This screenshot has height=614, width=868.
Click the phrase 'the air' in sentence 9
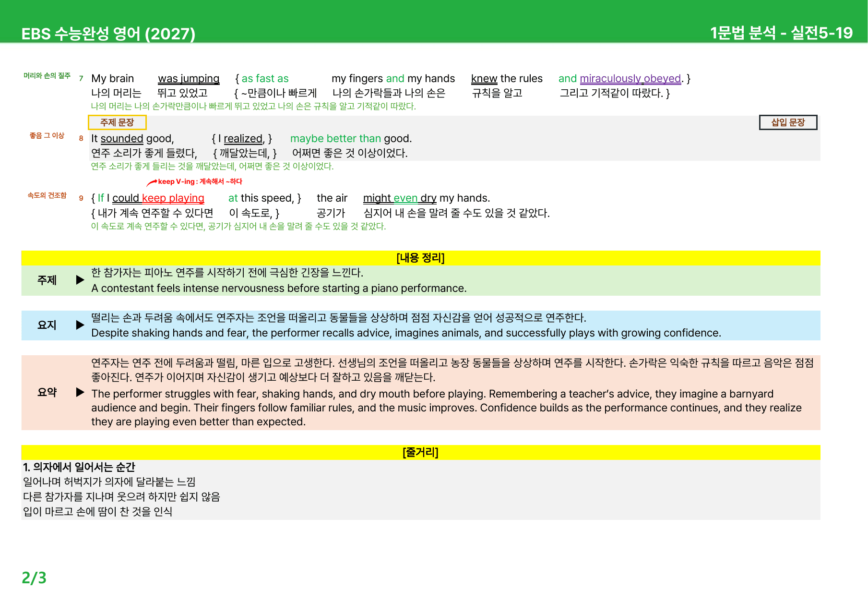332,198
